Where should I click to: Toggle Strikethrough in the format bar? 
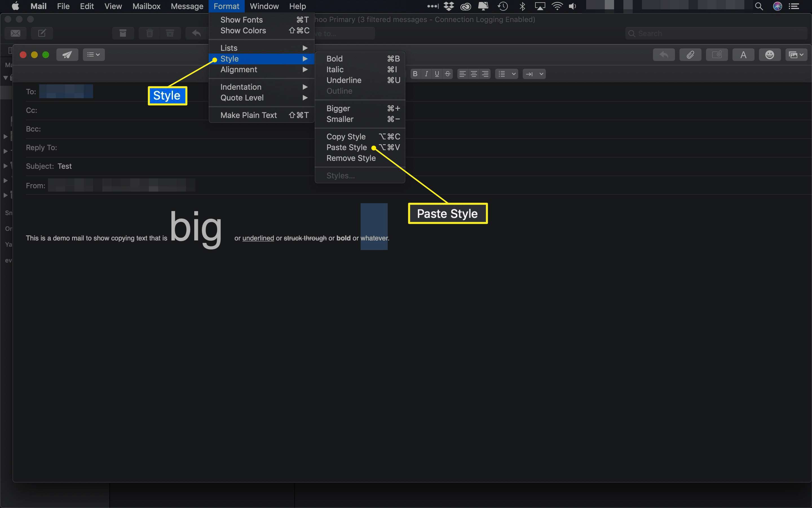[x=448, y=74]
